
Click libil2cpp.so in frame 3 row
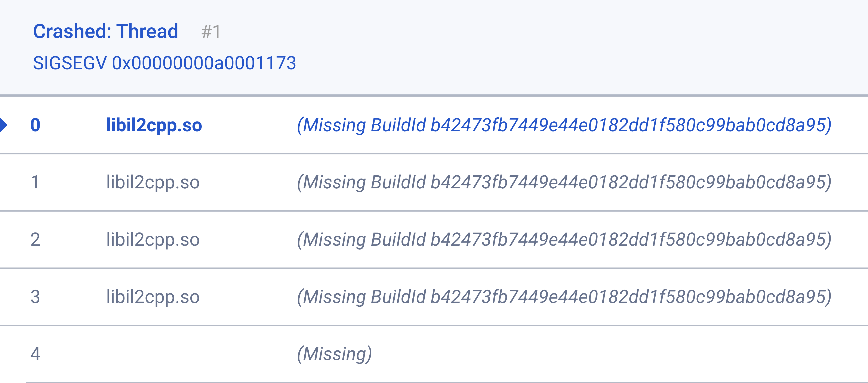[153, 297]
